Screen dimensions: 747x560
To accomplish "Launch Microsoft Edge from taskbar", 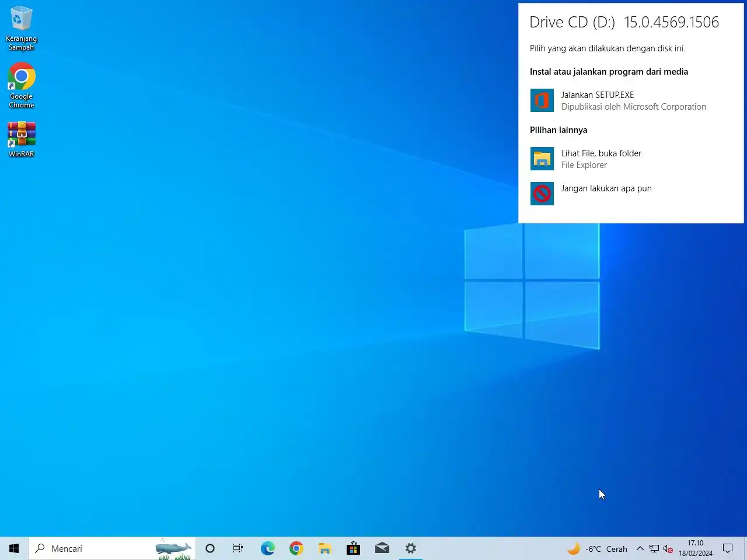I will pyautogui.click(x=267, y=548).
